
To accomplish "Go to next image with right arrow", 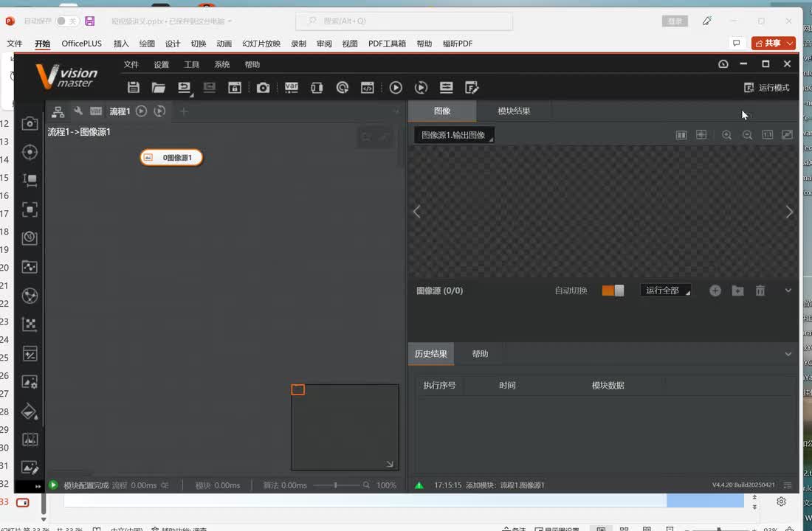I will click(789, 212).
